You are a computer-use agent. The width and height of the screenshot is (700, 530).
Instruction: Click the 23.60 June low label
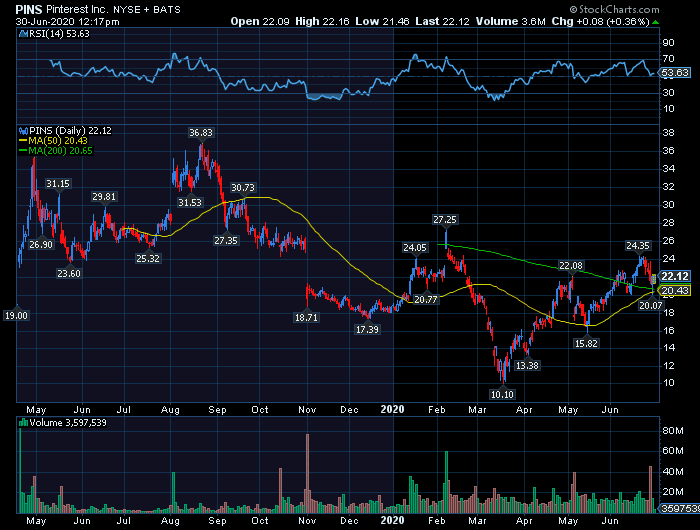coord(69,274)
